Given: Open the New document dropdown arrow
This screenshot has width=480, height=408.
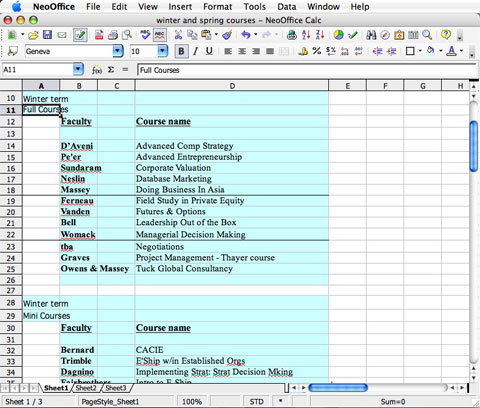Looking at the screenshot, I should point(23,35).
